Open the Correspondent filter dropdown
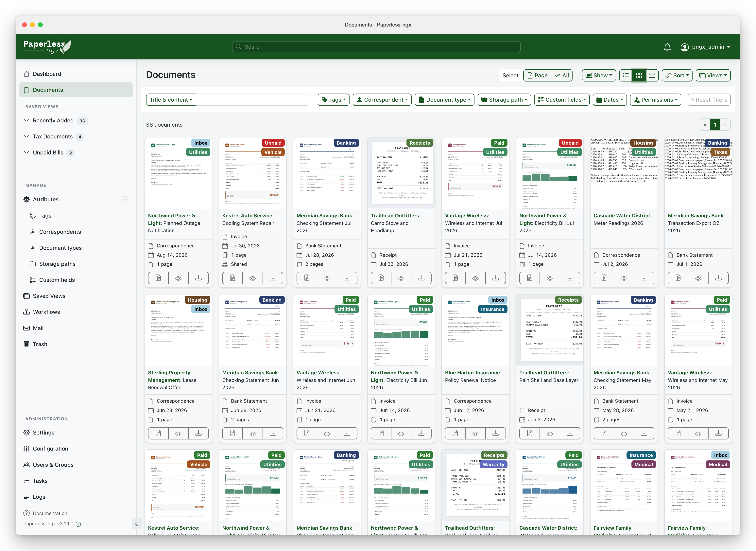 tap(382, 100)
